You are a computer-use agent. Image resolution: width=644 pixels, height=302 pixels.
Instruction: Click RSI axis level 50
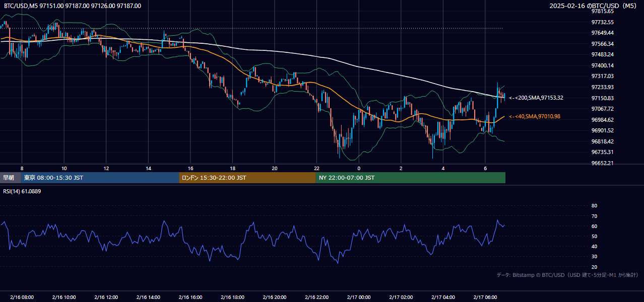pyautogui.click(x=594, y=236)
